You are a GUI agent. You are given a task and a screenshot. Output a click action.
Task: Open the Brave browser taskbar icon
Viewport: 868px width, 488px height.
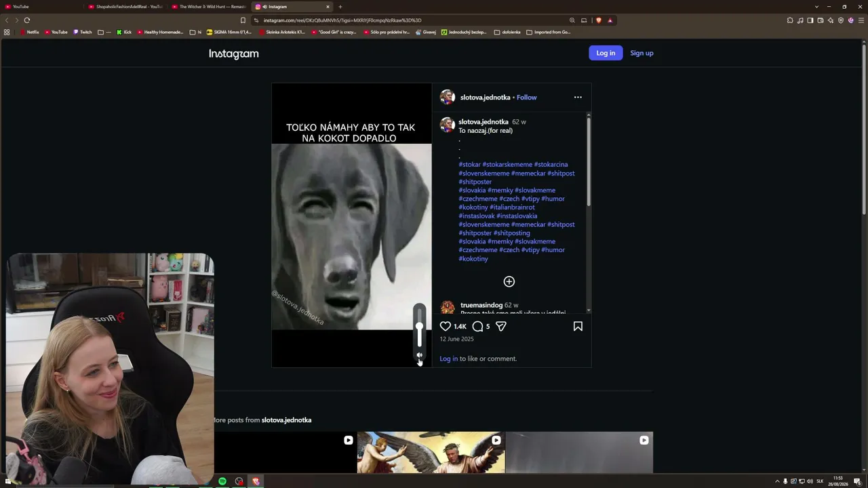(x=256, y=481)
